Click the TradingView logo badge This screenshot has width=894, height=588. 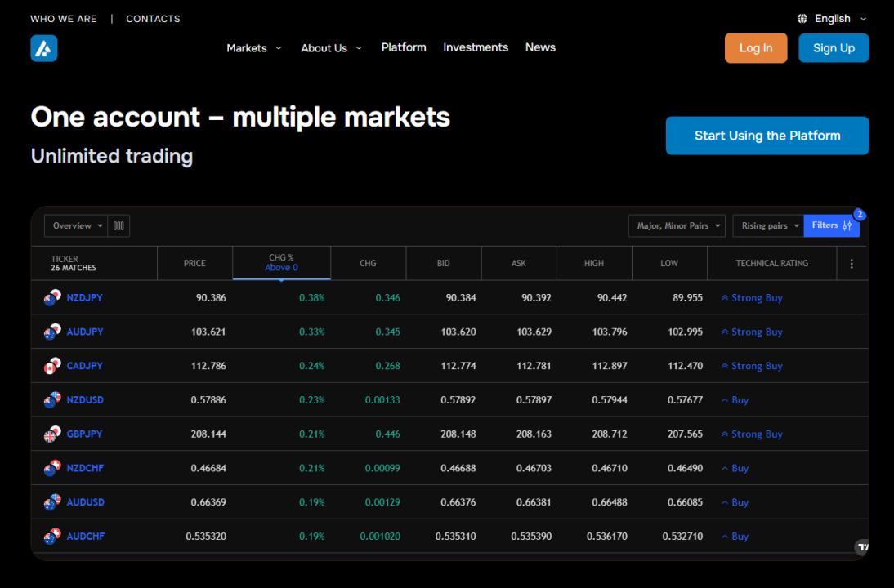coord(861,547)
